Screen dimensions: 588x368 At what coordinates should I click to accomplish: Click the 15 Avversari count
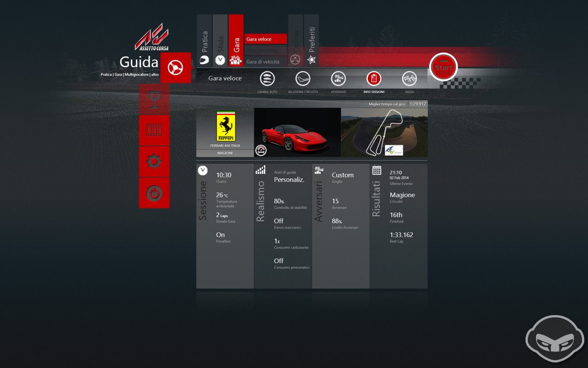tap(335, 201)
